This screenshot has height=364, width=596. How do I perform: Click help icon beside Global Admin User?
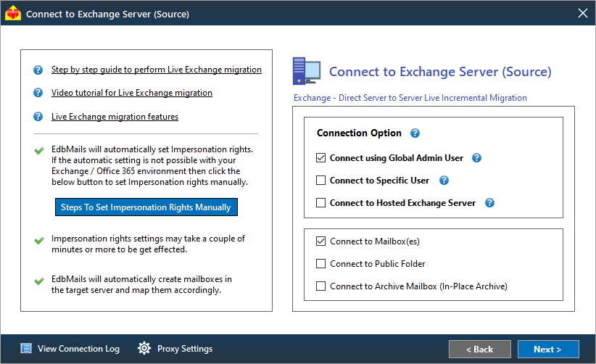(x=477, y=158)
